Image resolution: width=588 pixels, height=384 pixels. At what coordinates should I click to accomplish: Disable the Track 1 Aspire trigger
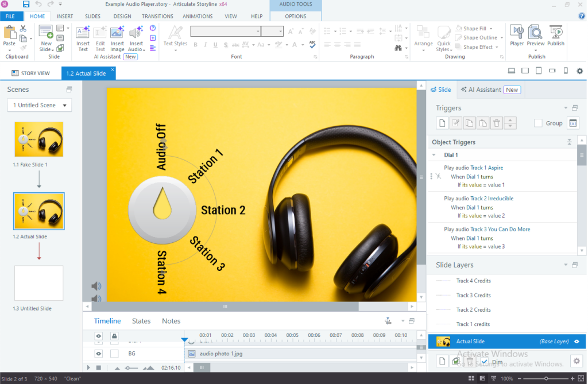tap(438, 176)
